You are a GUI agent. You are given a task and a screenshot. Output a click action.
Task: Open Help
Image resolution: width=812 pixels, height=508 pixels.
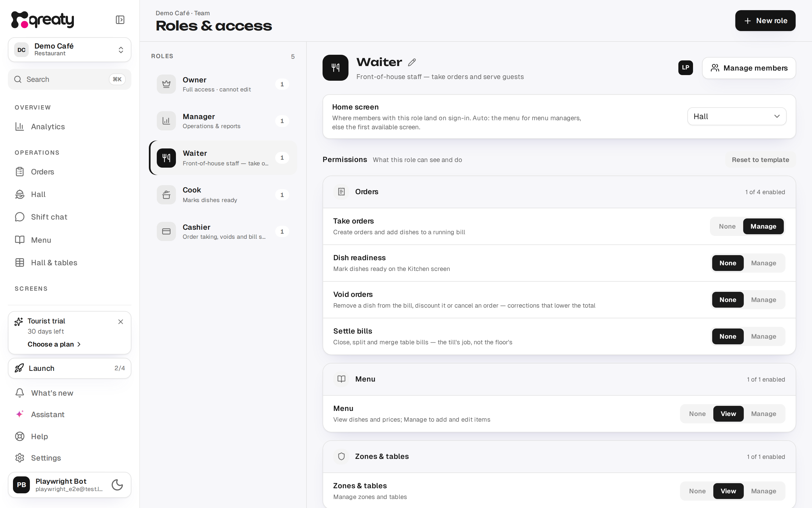[x=69, y=436]
